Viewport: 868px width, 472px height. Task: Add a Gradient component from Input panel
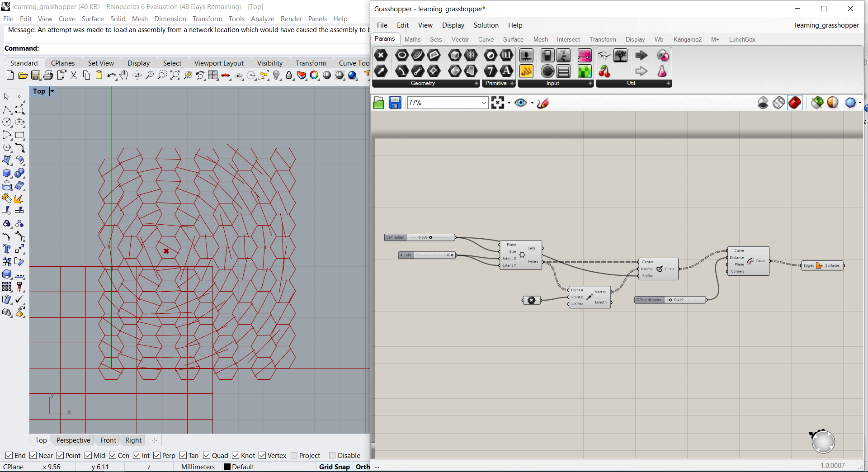(585, 56)
